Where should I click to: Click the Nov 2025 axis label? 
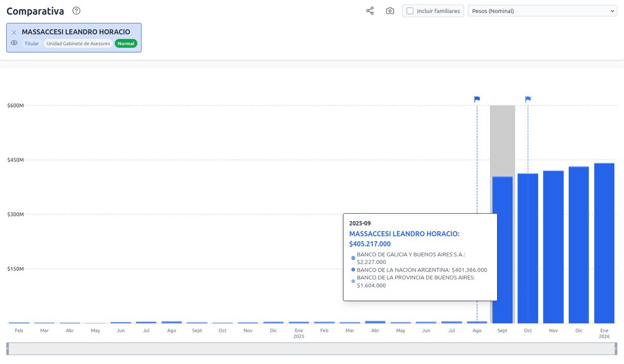click(553, 331)
